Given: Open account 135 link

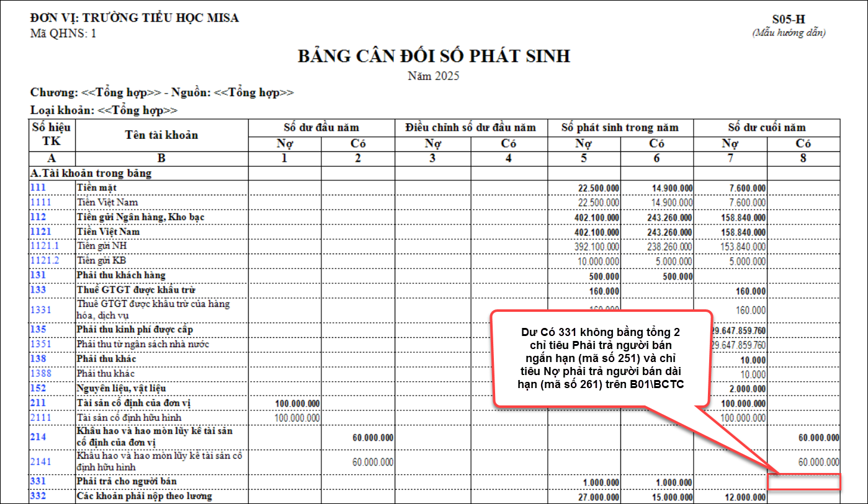Looking at the screenshot, I should pyautogui.click(x=37, y=329).
